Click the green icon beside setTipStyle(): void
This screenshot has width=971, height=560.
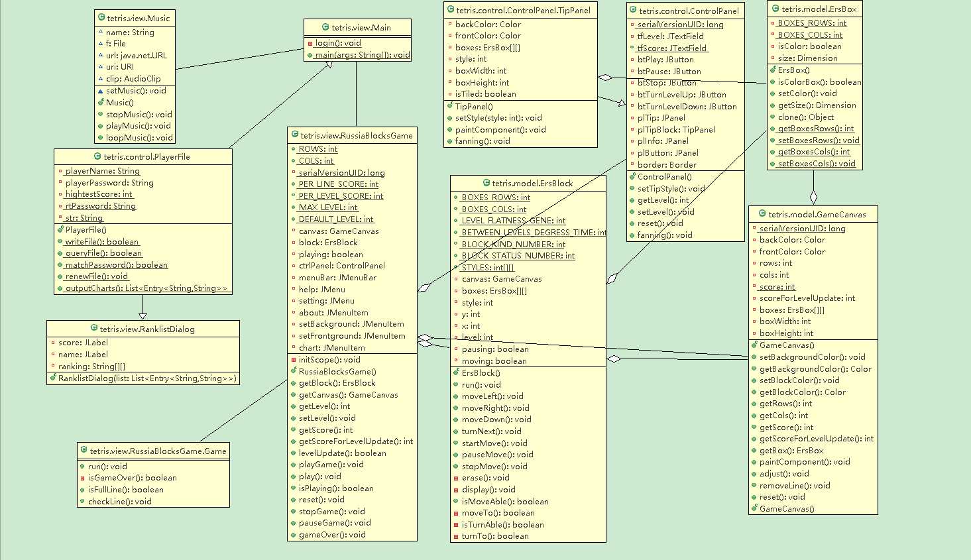point(632,189)
